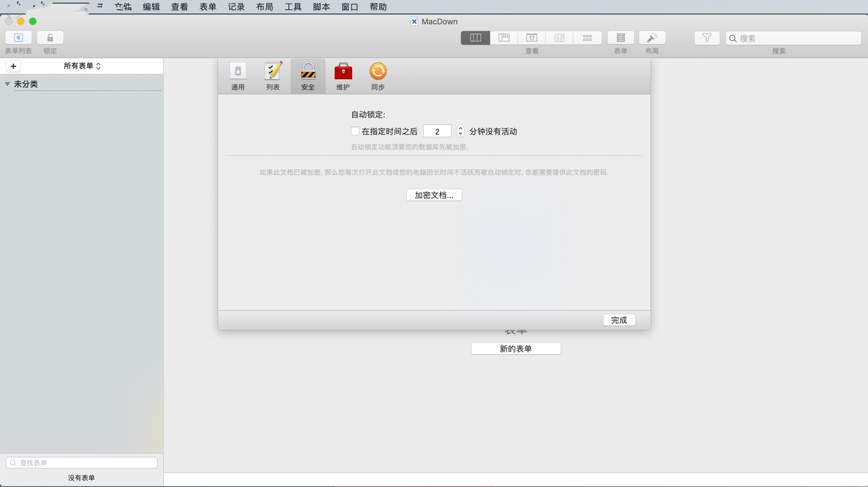Open the 通用 general preferences tab
868x487 pixels.
[238, 76]
